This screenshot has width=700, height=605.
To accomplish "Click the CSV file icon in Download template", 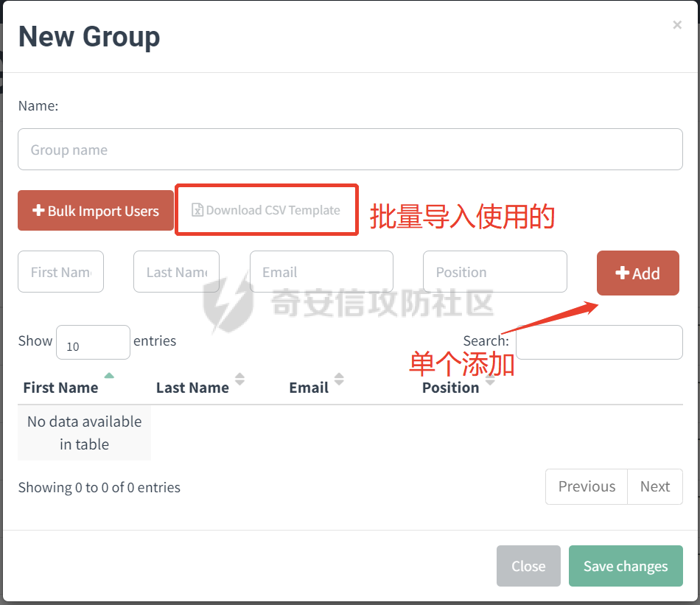I will tap(197, 210).
